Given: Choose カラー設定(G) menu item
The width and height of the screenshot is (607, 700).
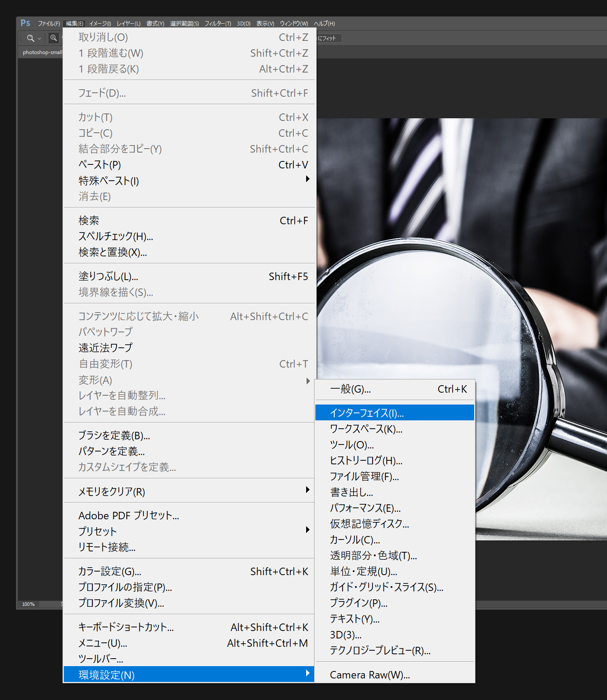Looking at the screenshot, I should click(x=110, y=572).
